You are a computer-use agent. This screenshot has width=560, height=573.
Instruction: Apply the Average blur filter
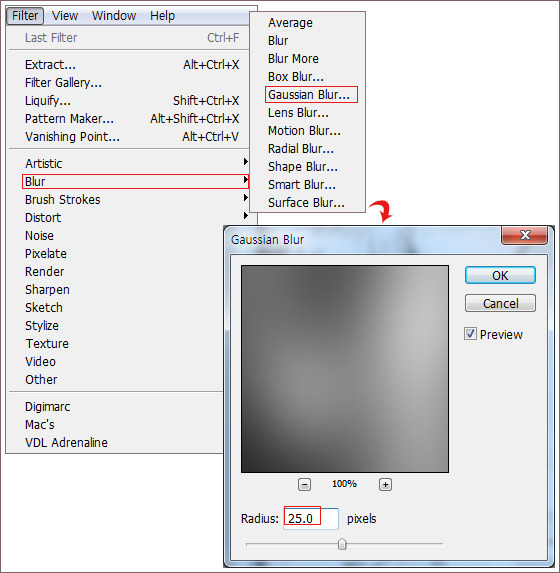(x=290, y=23)
